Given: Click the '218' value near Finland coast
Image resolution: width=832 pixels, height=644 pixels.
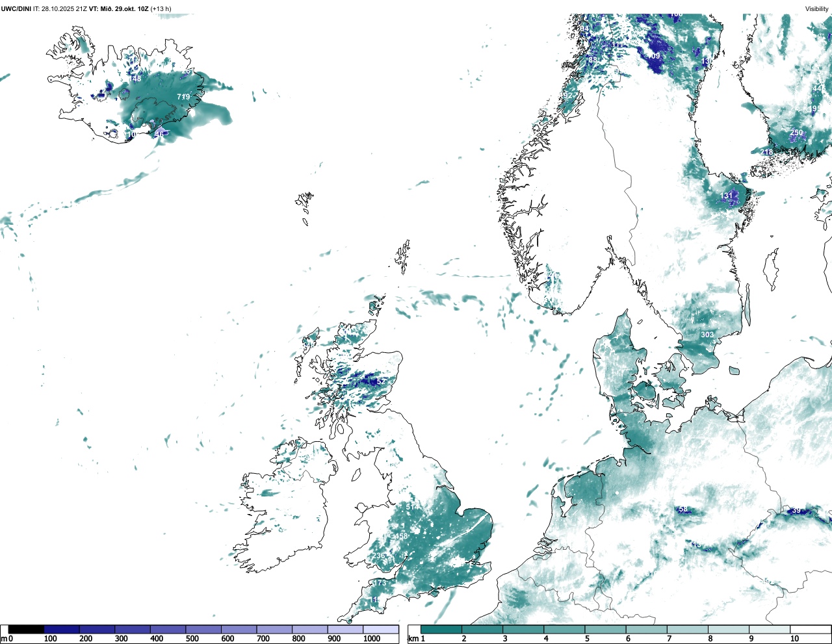Looking at the screenshot, I should click(767, 152).
